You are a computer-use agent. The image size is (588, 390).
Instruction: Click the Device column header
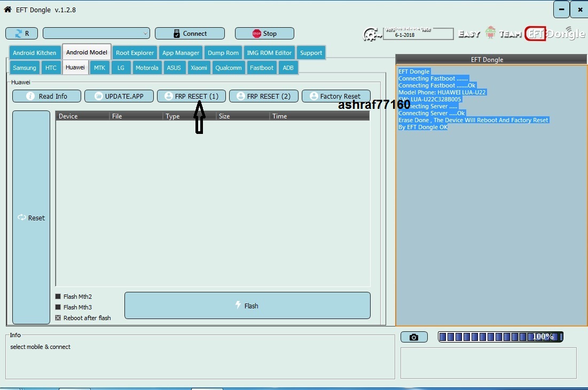click(x=82, y=116)
